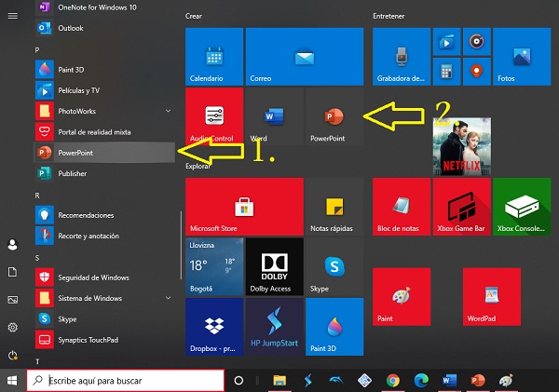Open Cortana circle in taskbar
Viewport: 559px width, 392px height.
click(x=239, y=381)
